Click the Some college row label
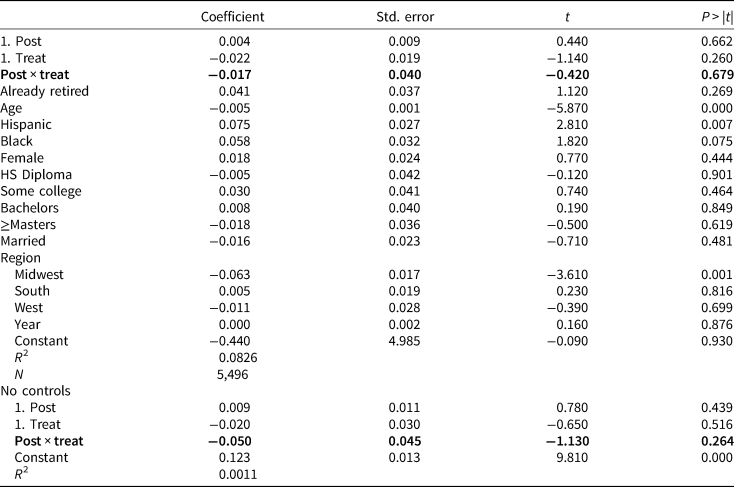The image size is (734, 487). click(41, 192)
